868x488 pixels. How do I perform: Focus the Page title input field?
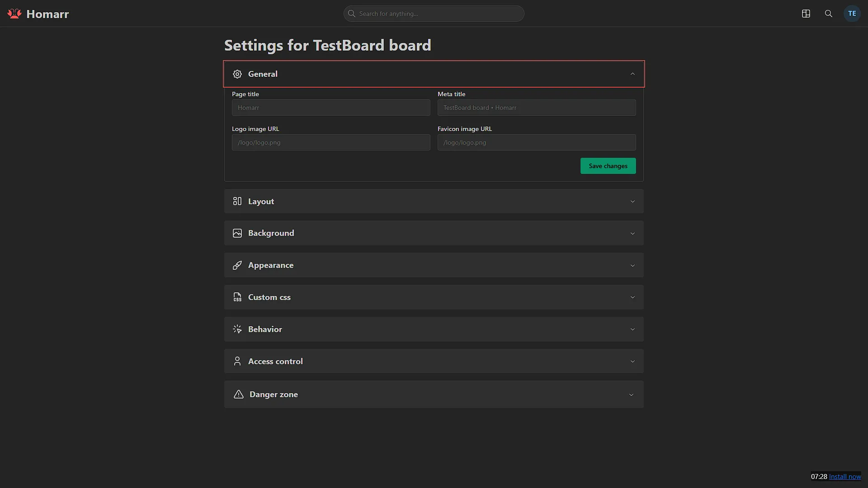(331, 108)
